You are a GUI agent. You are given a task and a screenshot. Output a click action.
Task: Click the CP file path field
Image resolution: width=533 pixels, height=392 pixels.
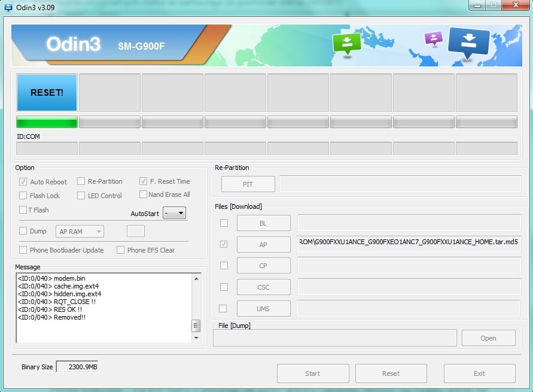pyautogui.click(x=409, y=265)
